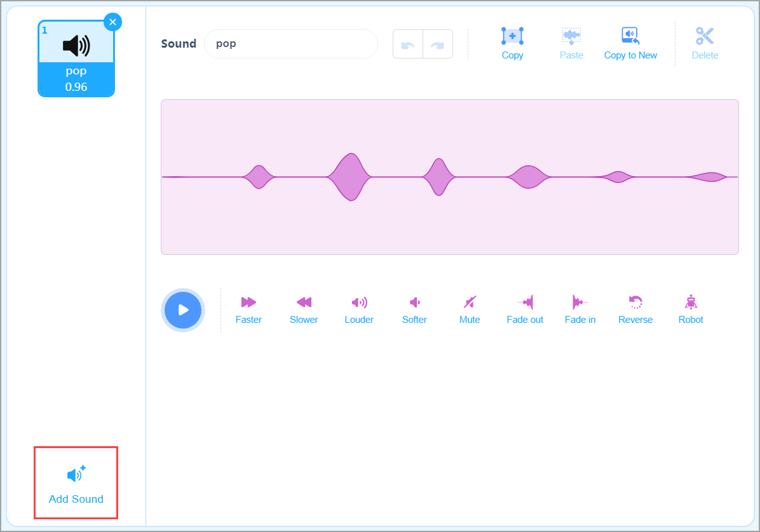
Task: Use Copy to New on the sound
Action: click(630, 43)
